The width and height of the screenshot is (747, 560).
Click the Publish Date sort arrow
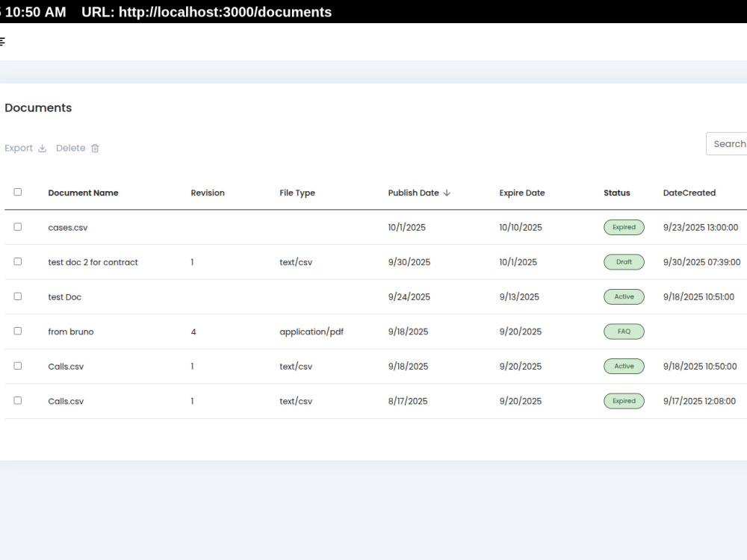tap(447, 193)
